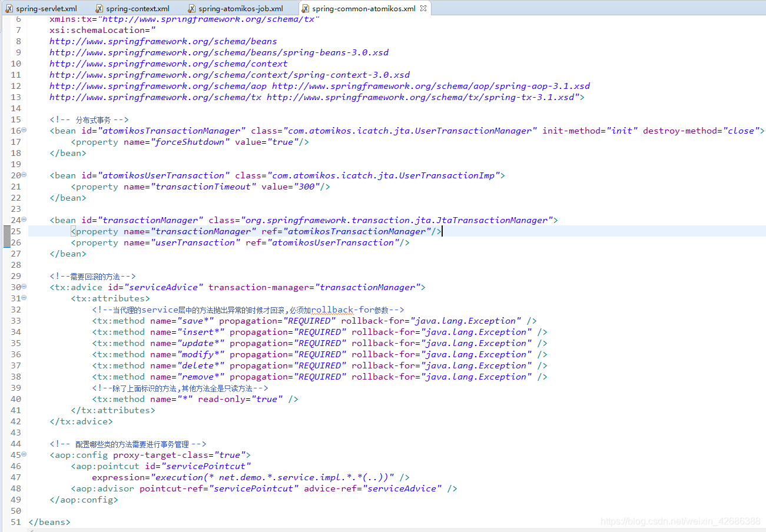766x532 pixels.
Task: Click propagation="REQUIRED" on the delete* line
Action: click(288, 365)
